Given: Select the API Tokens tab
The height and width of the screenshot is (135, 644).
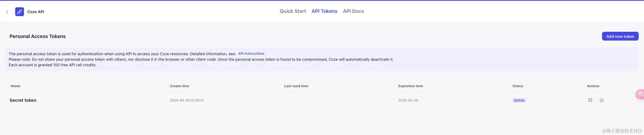Looking at the screenshot, I should coord(324,11).
